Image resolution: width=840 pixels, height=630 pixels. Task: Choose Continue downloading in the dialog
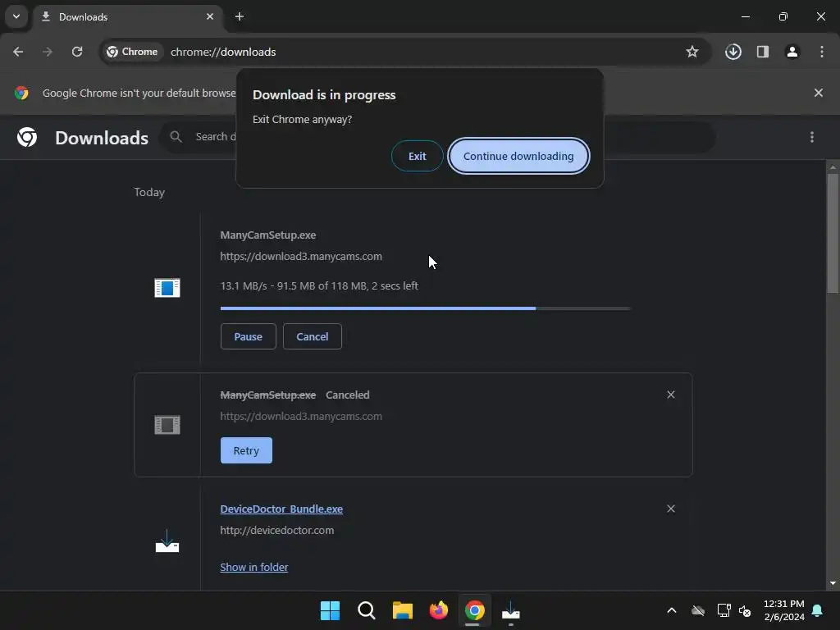click(x=518, y=156)
